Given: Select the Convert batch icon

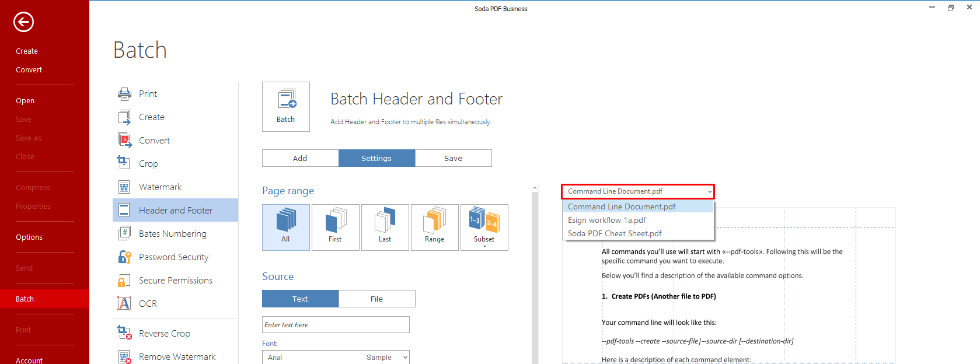Looking at the screenshot, I should tap(124, 141).
